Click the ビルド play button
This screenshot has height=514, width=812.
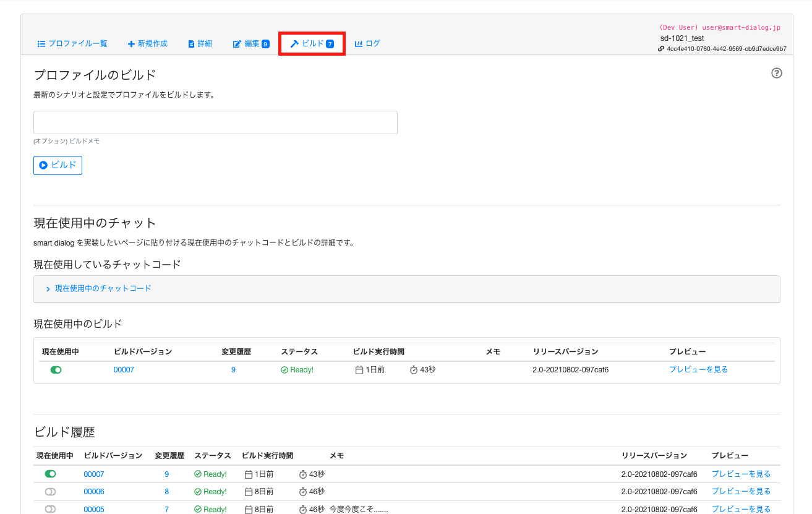(x=58, y=165)
